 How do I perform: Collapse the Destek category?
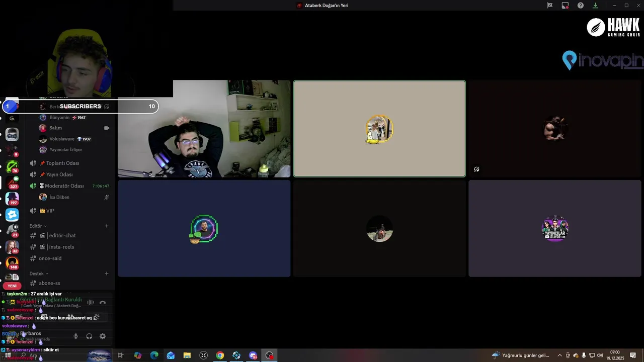[39, 274]
